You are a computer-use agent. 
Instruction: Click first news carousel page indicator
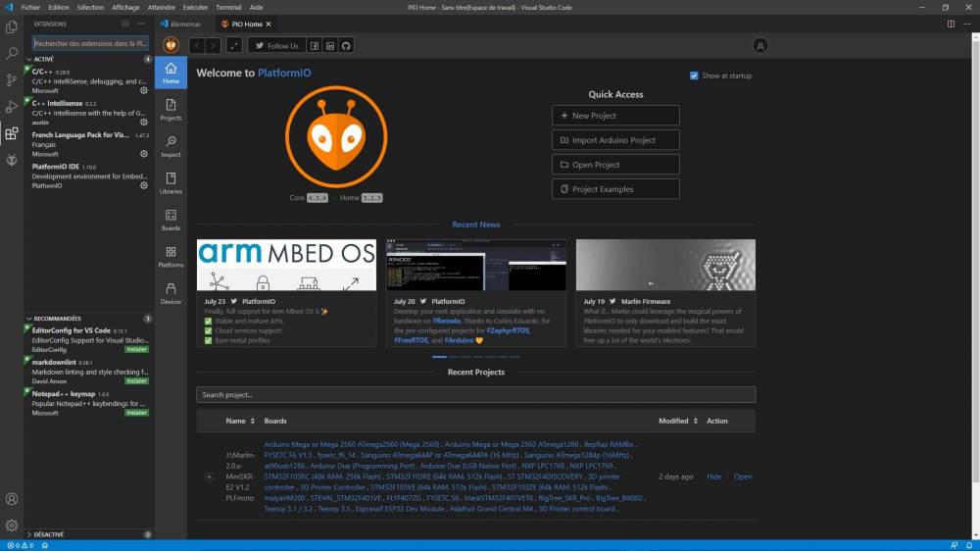(x=439, y=357)
